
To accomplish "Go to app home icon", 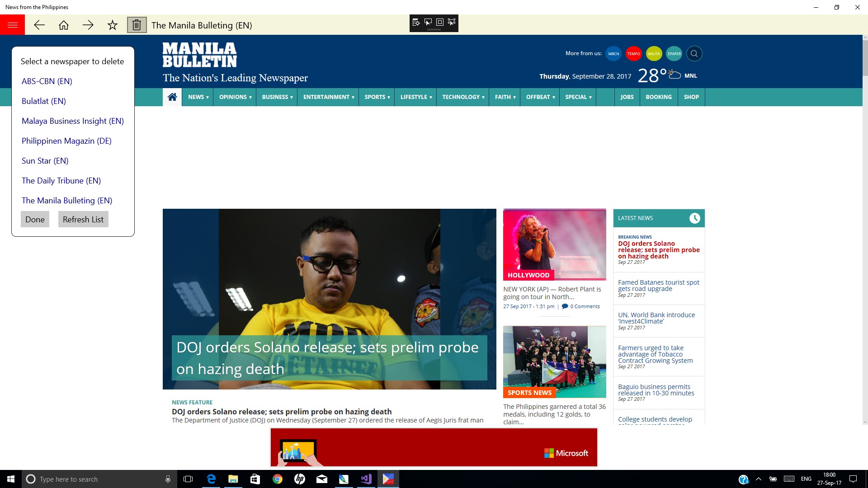I will (64, 25).
